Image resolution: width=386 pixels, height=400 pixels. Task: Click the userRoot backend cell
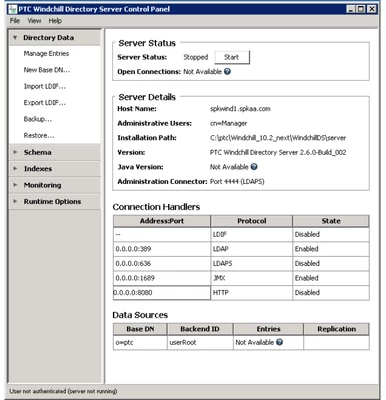200,342
